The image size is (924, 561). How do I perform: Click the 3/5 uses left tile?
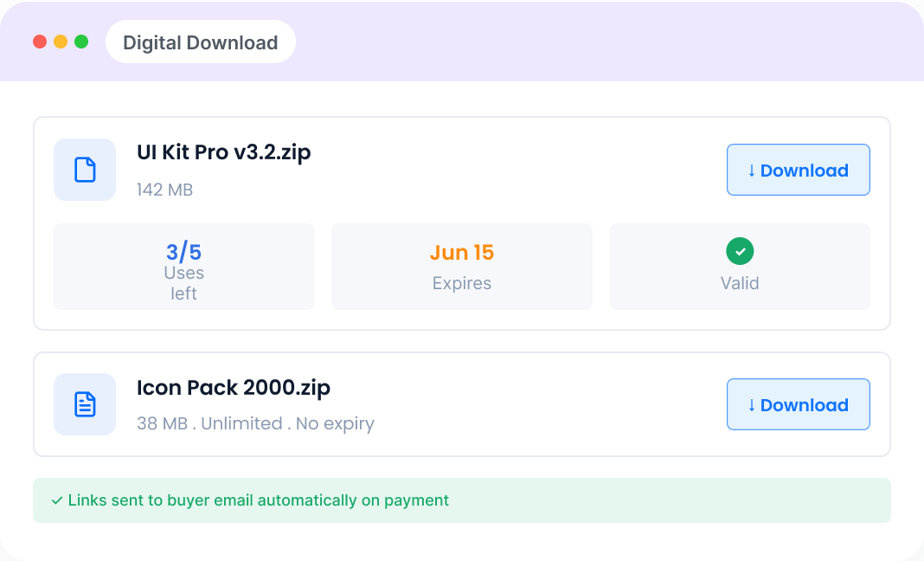184,267
